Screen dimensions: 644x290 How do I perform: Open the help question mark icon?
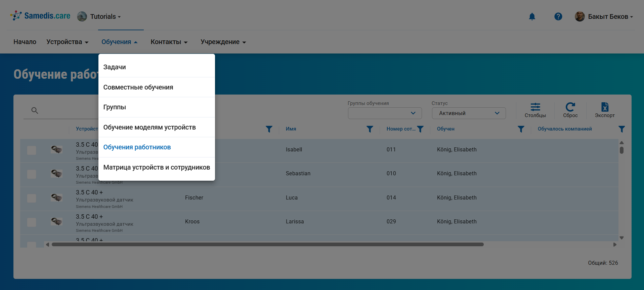(x=558, y=16)
